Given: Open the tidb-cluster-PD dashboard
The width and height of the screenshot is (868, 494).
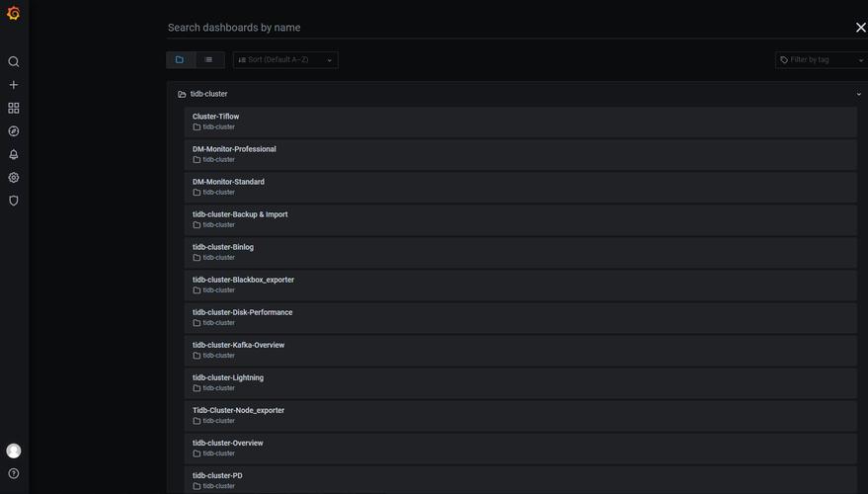Looking at the screenshot, I should pyautogui.click(x=520, y=480).
